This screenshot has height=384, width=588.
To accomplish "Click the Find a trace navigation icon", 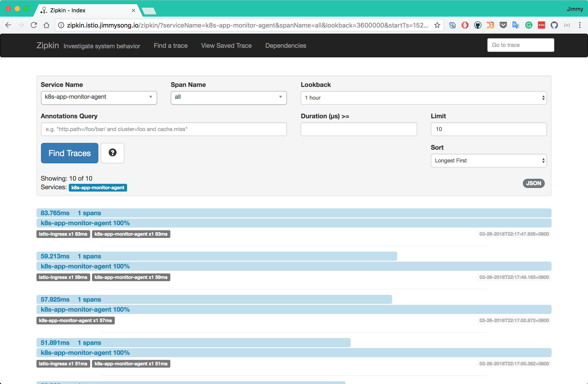I will click(171, 45).
